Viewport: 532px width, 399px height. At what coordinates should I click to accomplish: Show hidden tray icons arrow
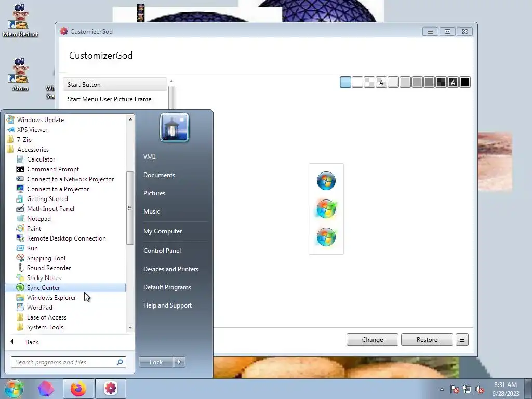click(x=442, y=390)
